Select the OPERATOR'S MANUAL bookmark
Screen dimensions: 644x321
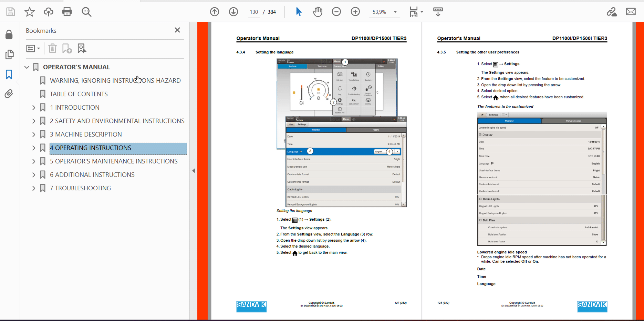[76, 67]
